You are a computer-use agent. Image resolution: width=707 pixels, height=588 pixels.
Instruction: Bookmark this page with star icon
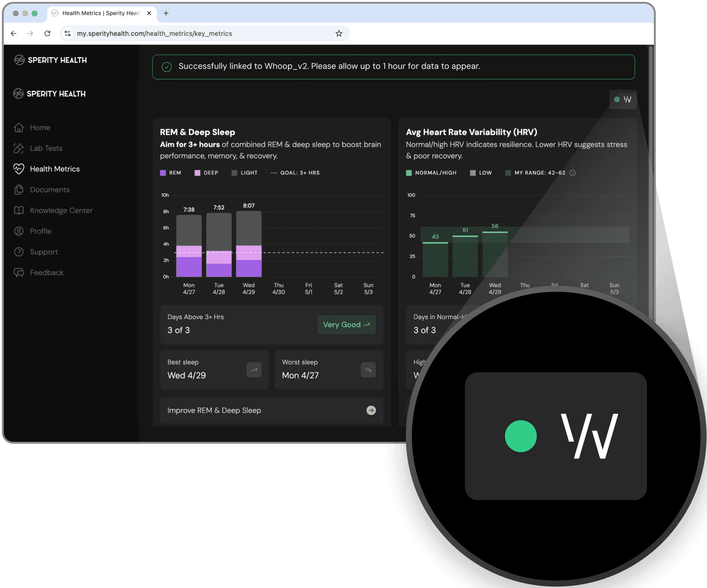(339, 33)
